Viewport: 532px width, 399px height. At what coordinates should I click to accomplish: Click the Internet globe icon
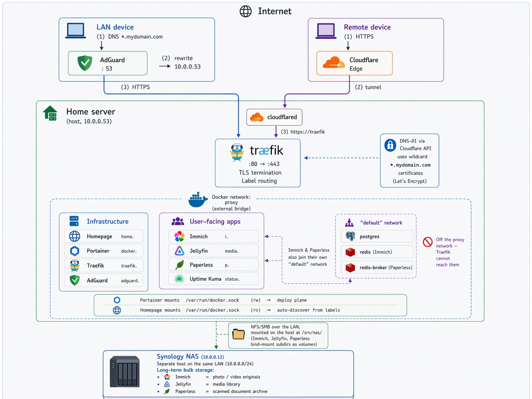click(245, 11)
